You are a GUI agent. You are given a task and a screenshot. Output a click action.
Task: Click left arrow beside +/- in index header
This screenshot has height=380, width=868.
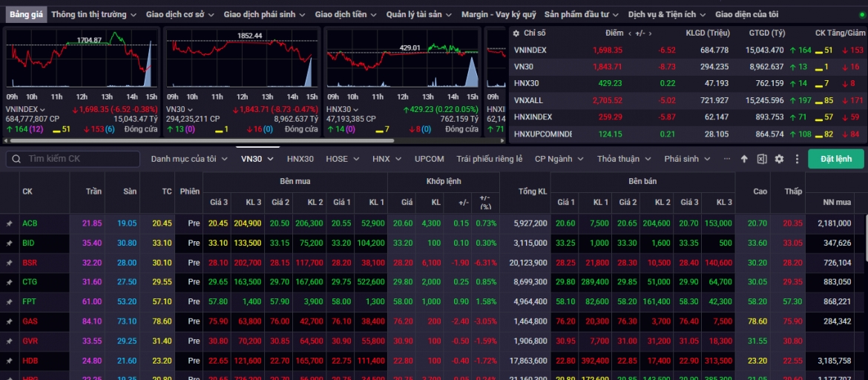[629, 33]
